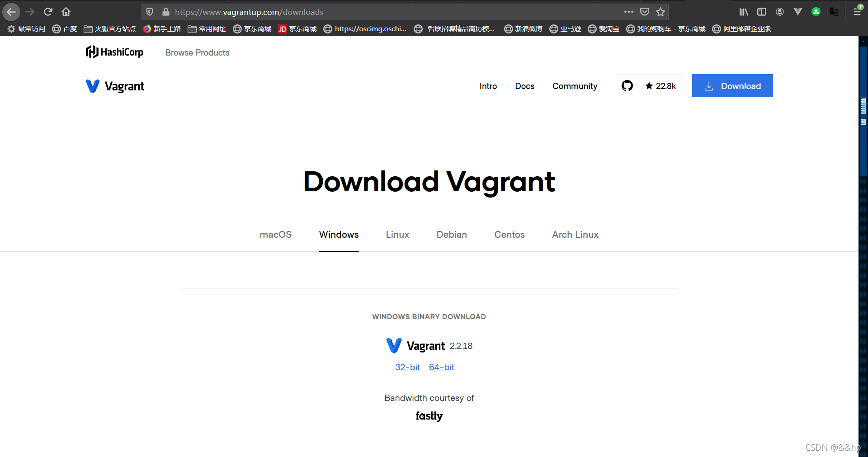This screenshot has height=457, width=868.
Task: Open the 新浪微博 bookmark
Action: point(524,29)
